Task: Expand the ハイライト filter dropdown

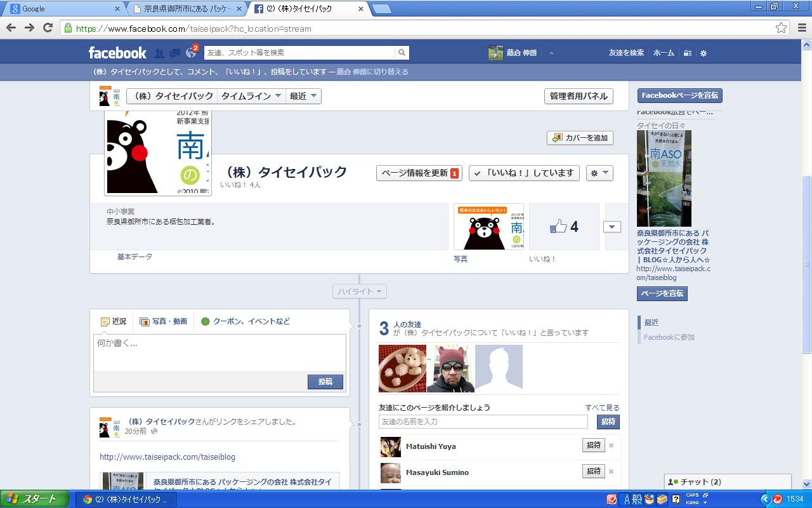Action: click(360, 291)
